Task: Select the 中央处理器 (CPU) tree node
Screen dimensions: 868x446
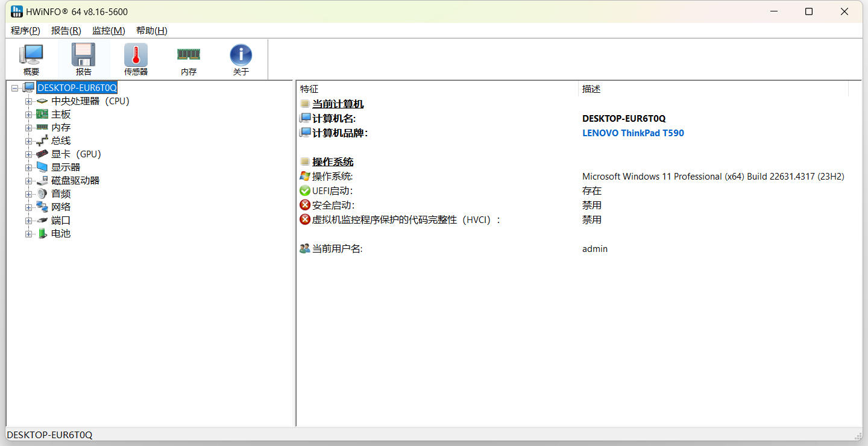Action: coord(90,101)
